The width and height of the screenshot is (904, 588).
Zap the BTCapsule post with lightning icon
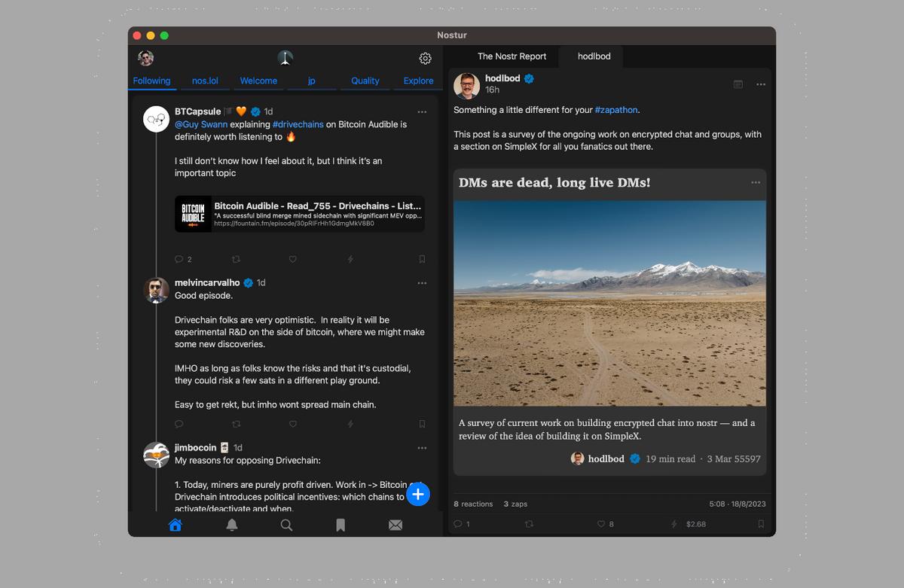click(350, 259)
